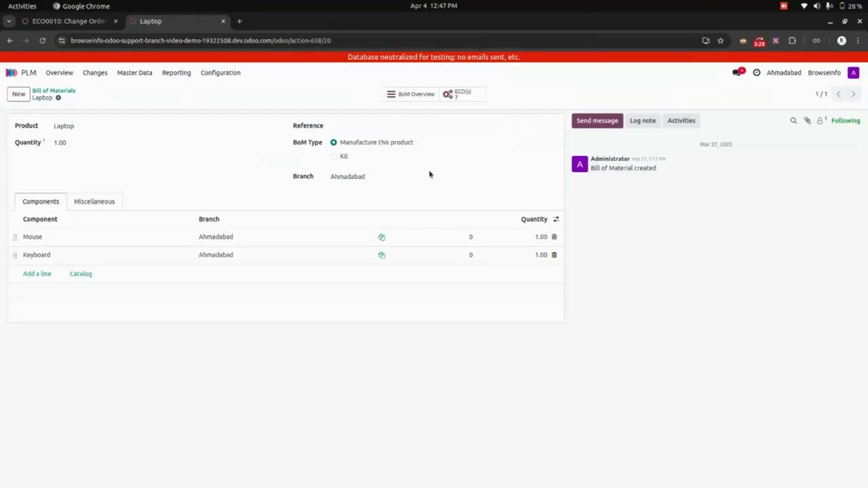Viewport: 868px width, 488px height.
Task: Click Log note button
Action: click(643, 121)
